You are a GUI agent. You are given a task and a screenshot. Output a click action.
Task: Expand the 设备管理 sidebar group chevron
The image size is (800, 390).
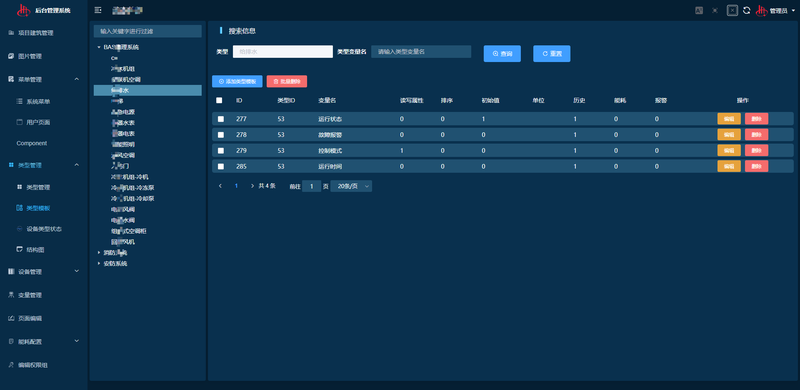point(77,271)
